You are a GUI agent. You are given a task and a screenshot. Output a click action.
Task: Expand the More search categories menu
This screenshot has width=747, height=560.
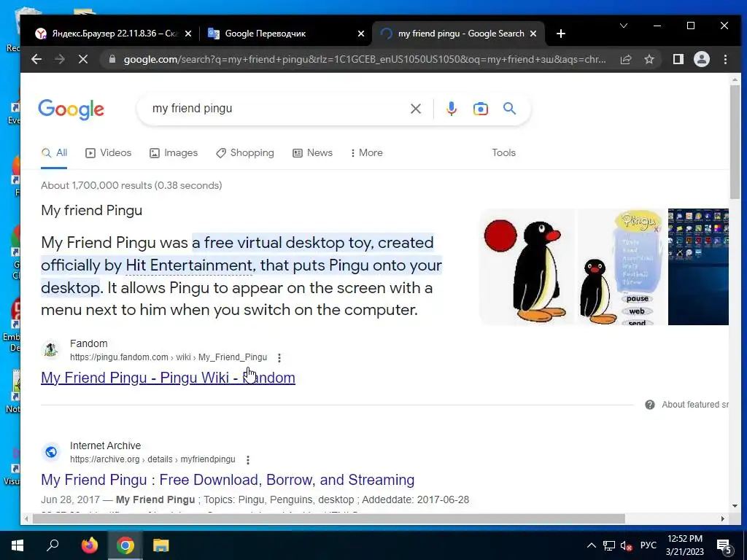pyautogui.click(x=366, y=153)
